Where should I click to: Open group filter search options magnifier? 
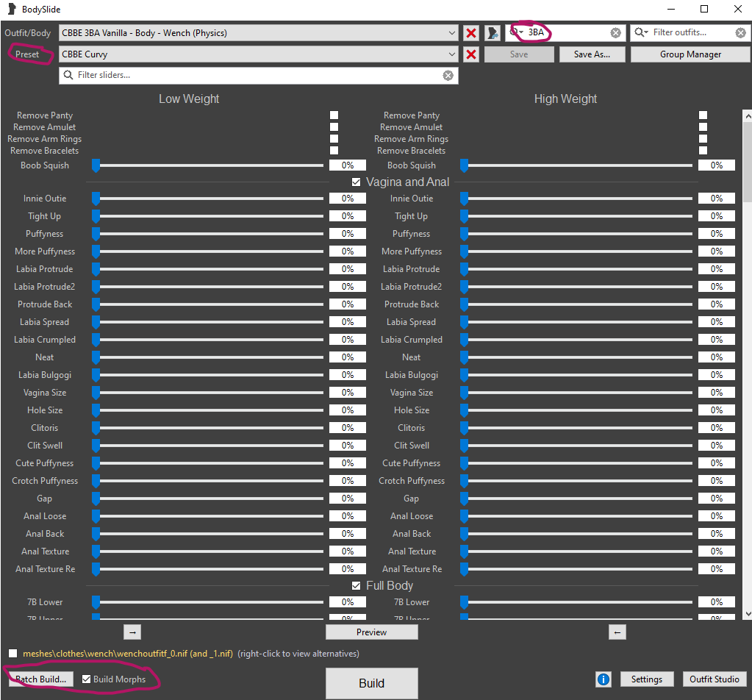tap(516, 32)
